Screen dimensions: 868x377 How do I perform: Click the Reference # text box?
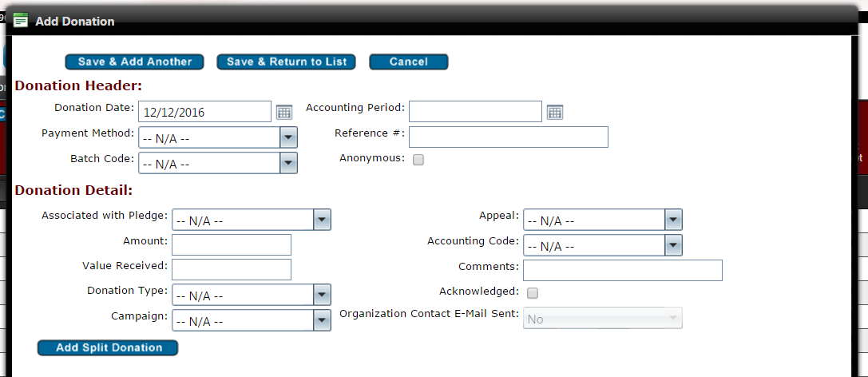point(508,137)
